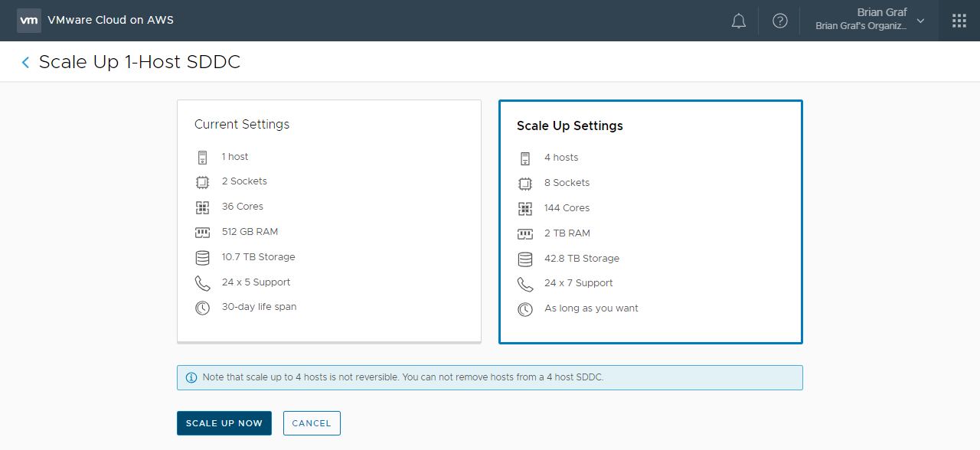Click the As long as you want clock icon
The image size is (980, 450).
coord(524,309)
